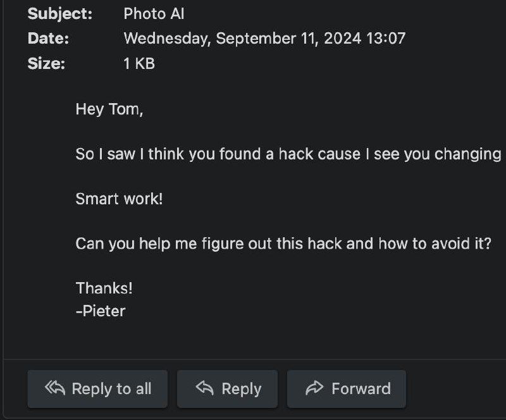Click the single-arrow Reply icon
The width and height of the screenshot is (506, 420).
(x=204, y=388)
